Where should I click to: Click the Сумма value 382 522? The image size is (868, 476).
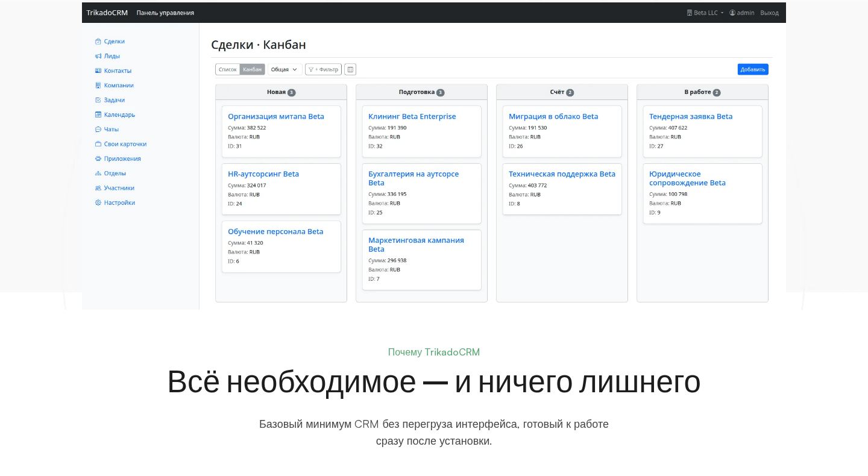pos(256,128)
